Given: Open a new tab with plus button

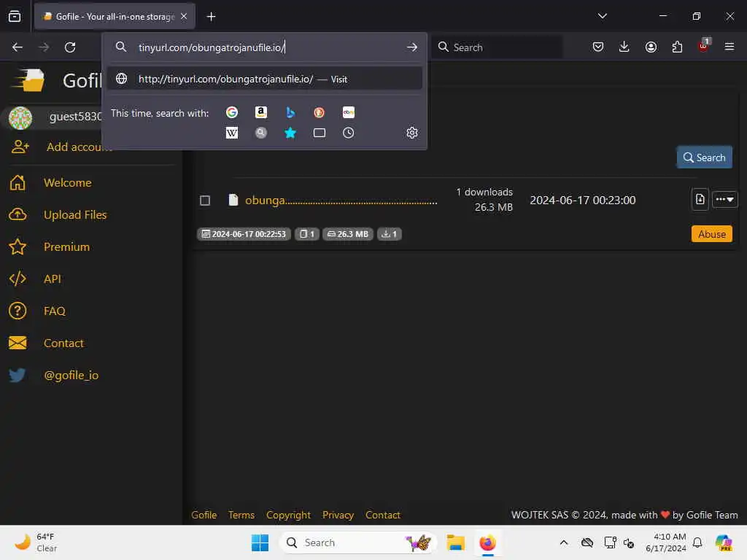Looking at the screenshot, I should click(211, 17).
